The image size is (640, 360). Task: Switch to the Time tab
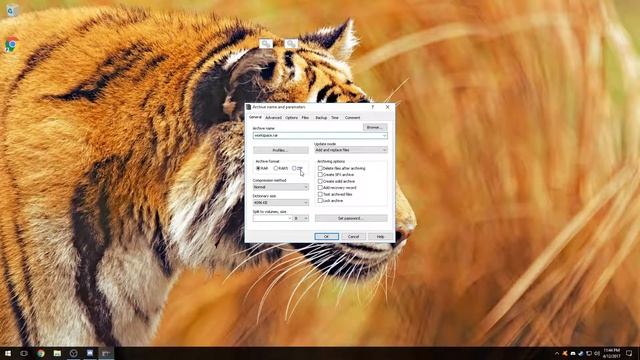335,118
